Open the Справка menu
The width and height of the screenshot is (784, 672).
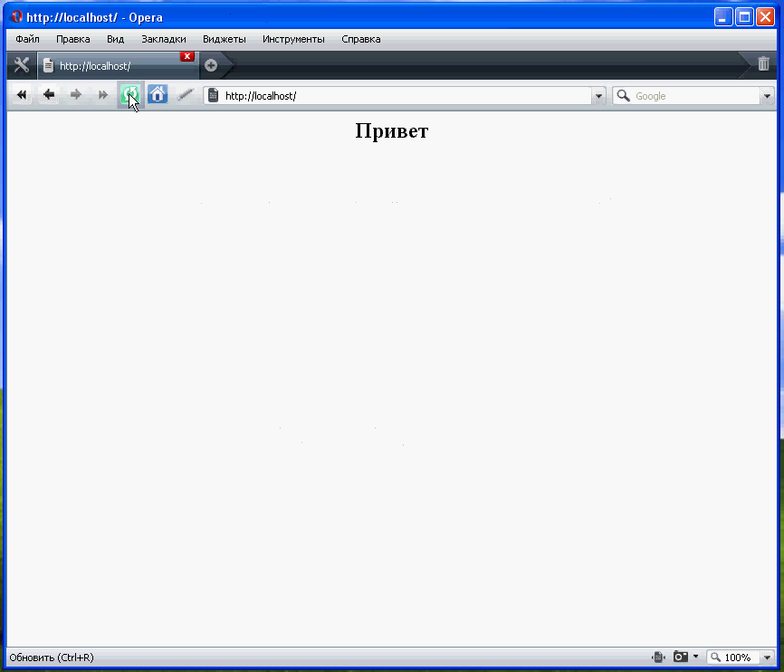(361, 39)
